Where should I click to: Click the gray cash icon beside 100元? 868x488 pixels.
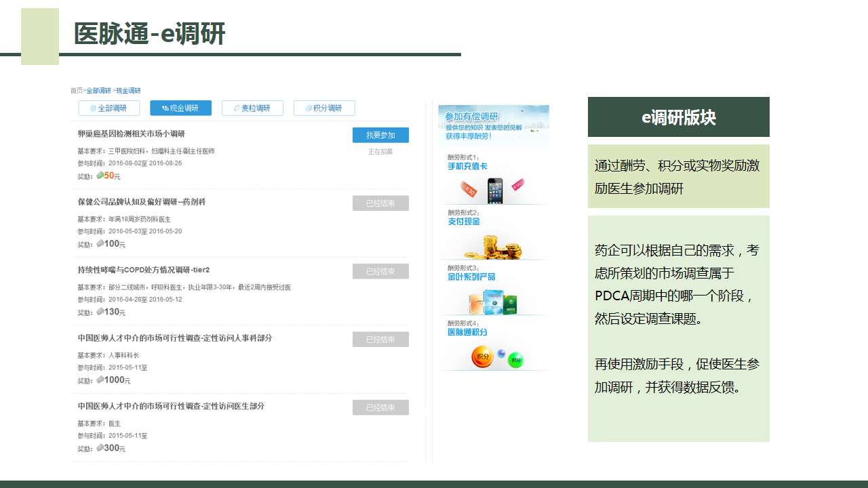pyautogui.click(x=100, y=243)
